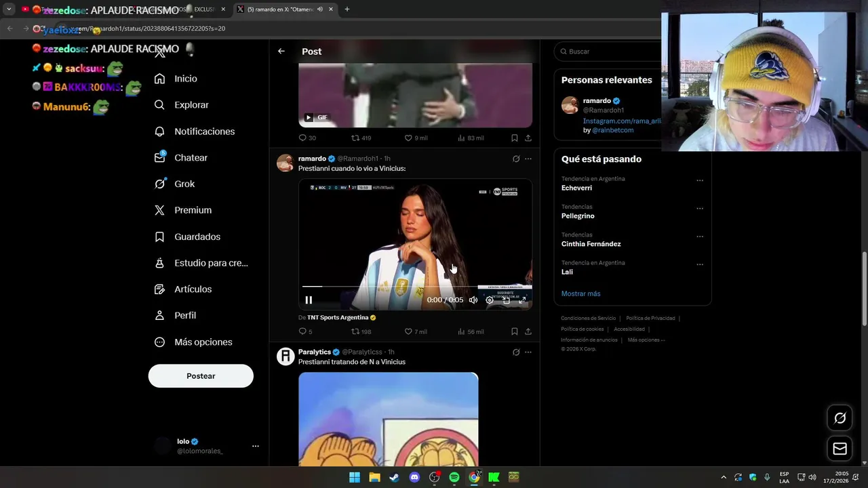Bookmark the GIF post with 83 mil views

click(514, 138)
